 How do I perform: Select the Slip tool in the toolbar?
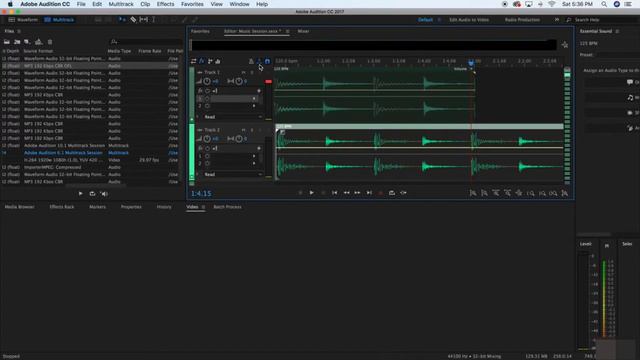click(x=144, y=19)
